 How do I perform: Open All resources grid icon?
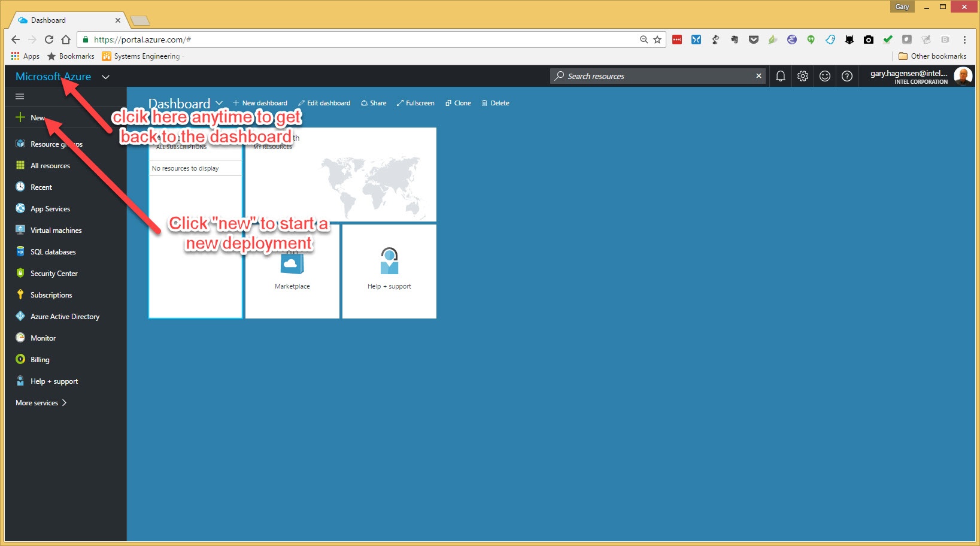click(x=20, y=165)
